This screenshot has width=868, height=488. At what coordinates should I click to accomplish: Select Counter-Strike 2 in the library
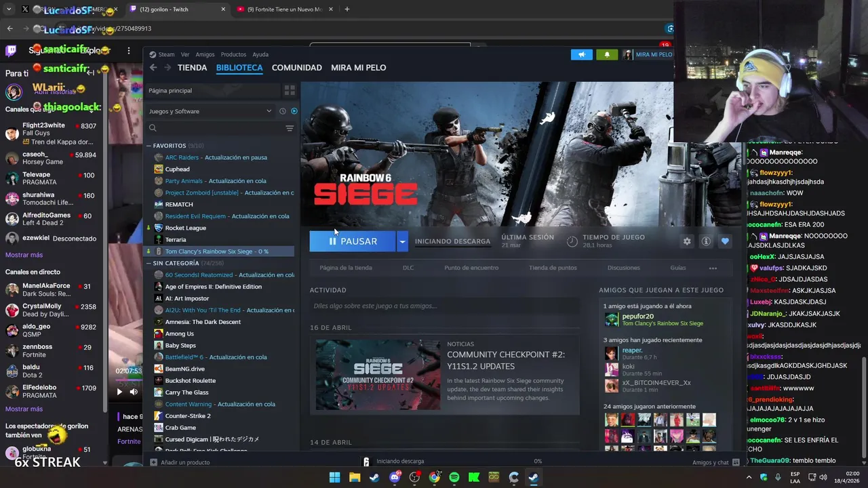[x=188, y=415]
